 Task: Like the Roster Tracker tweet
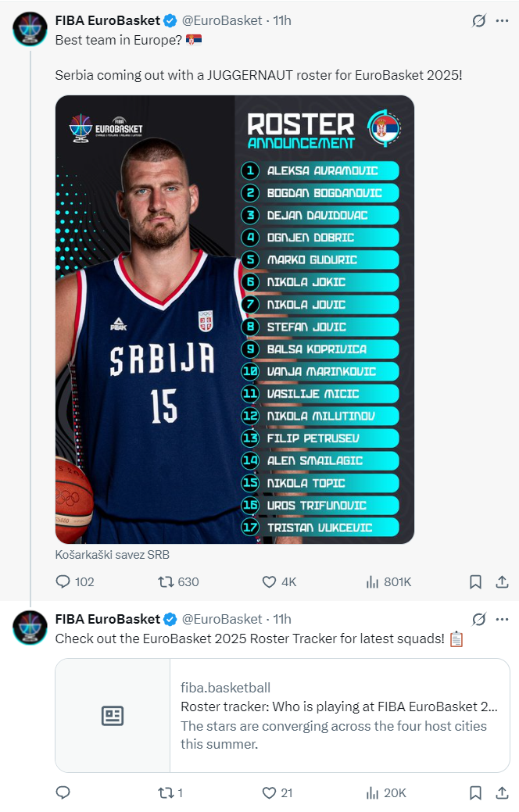pyautogui.click(x=269, y=792)
